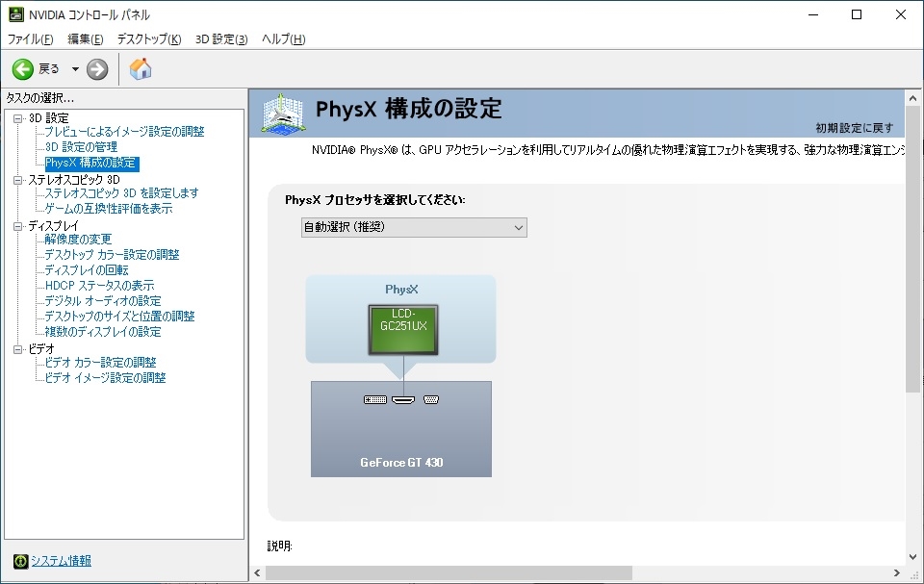
Task: Click the ビデオ category label
Action: [41, 349]
